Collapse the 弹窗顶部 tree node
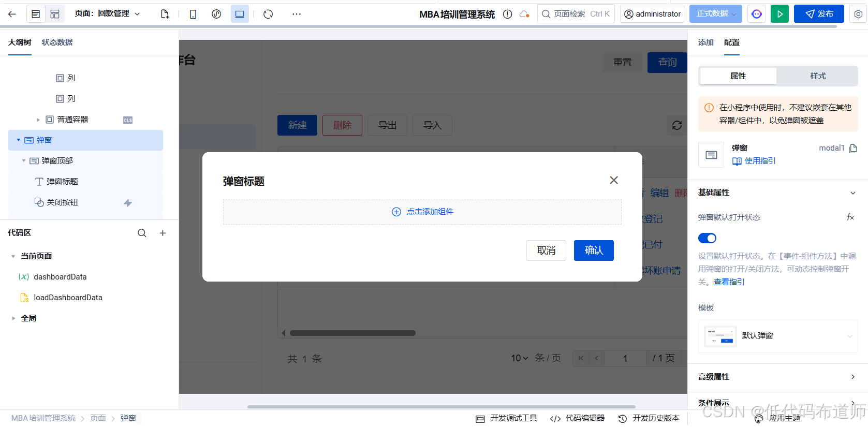Screen dimensions: 868x427 point(24,160)
